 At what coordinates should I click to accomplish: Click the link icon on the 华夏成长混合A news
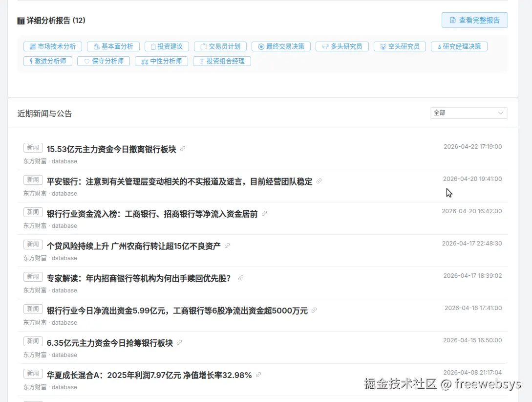click(x=258, y=375)
